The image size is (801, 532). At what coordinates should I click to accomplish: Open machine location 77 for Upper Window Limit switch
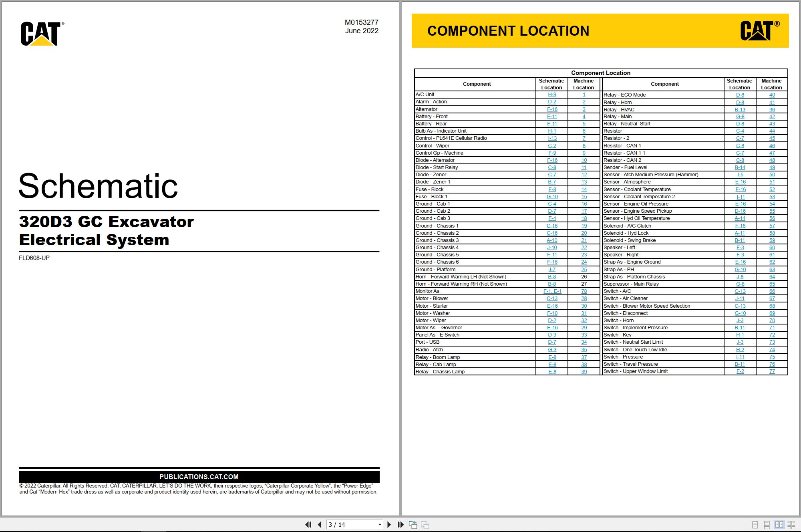772,371
